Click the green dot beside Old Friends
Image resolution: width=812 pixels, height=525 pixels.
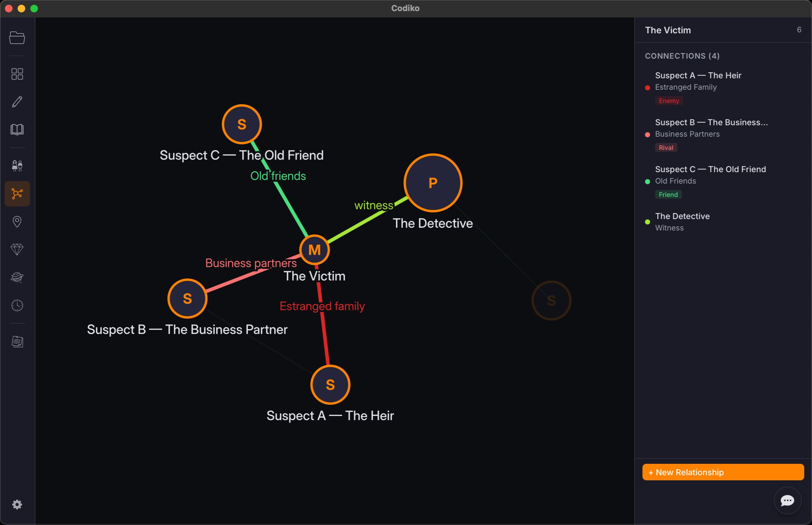click(x=647, y=182)
